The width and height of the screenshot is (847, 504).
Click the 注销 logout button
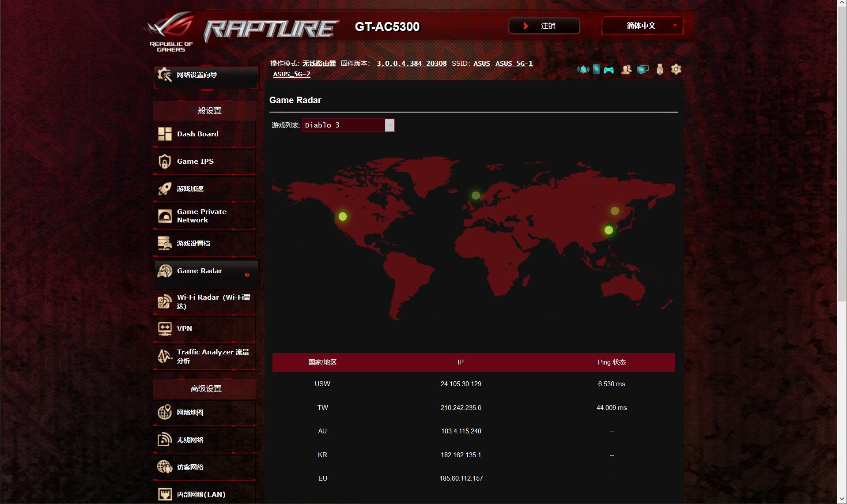point(544,26)
